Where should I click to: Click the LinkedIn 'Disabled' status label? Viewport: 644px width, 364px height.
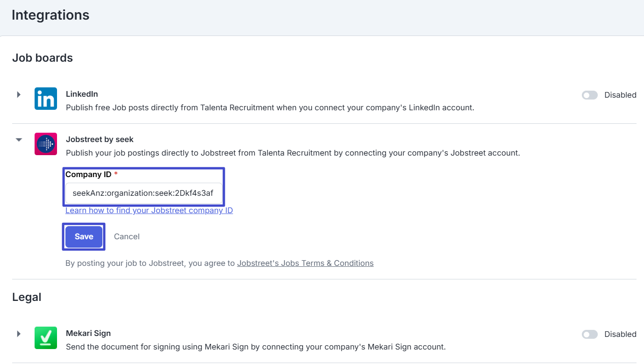click(620, 95)
